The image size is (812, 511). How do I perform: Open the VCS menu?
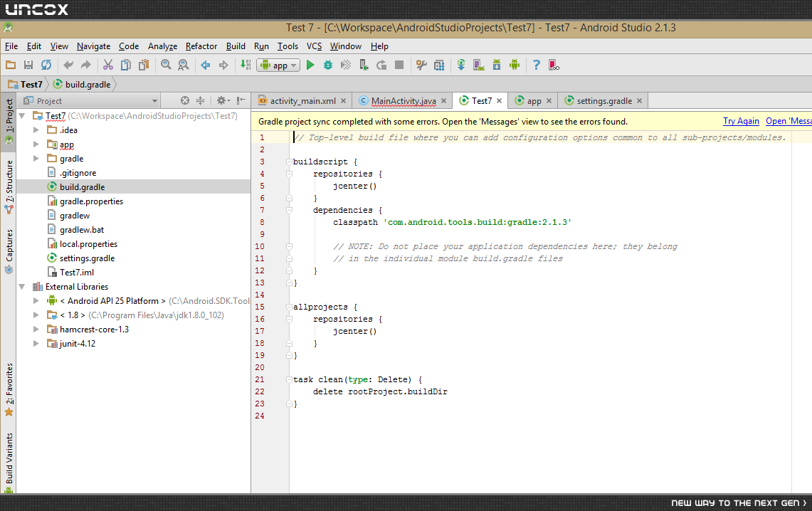point(314,46)
